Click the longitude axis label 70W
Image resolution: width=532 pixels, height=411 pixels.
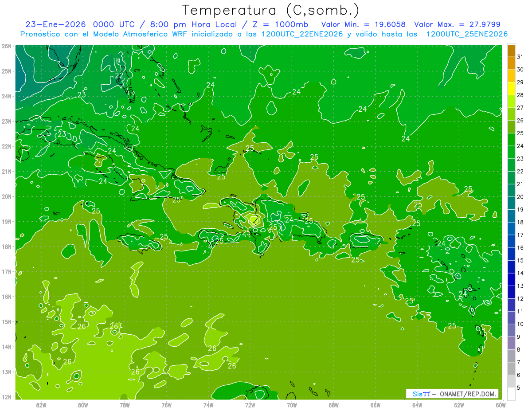coord(292,405)
